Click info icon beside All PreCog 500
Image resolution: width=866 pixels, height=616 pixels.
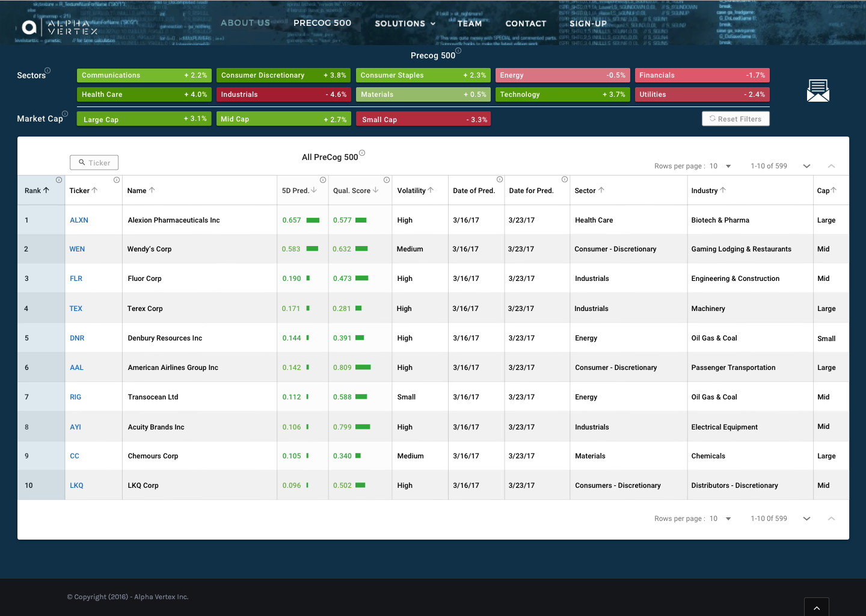[x=362, y=153]
